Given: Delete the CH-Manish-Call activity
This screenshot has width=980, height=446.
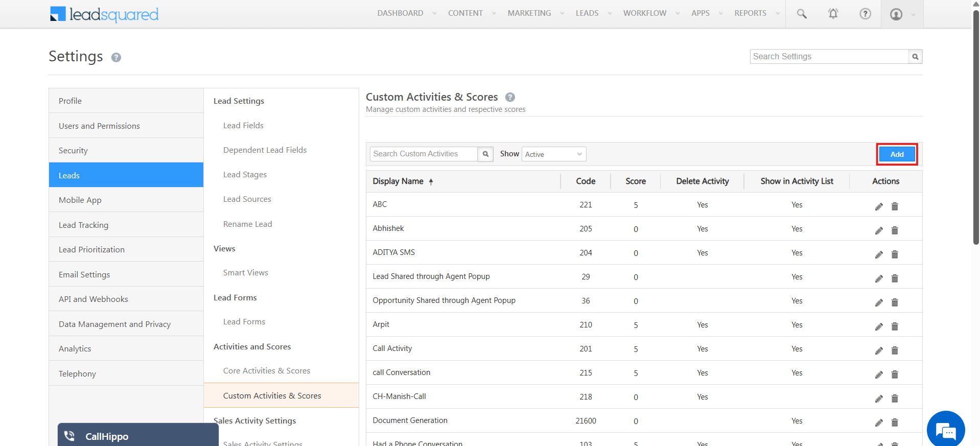Looking at the screenshot, I should (895, 398).
